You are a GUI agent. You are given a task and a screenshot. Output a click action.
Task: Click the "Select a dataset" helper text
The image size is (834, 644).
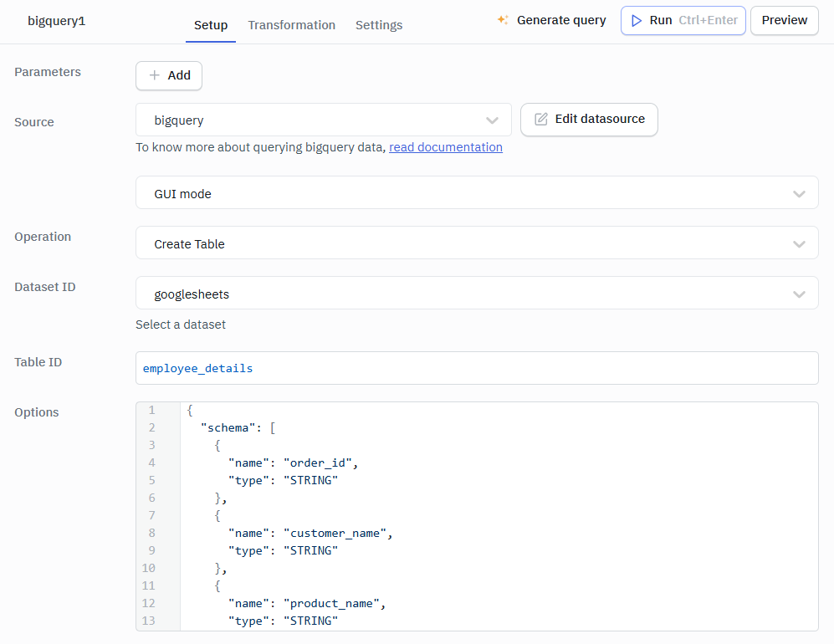181,325
